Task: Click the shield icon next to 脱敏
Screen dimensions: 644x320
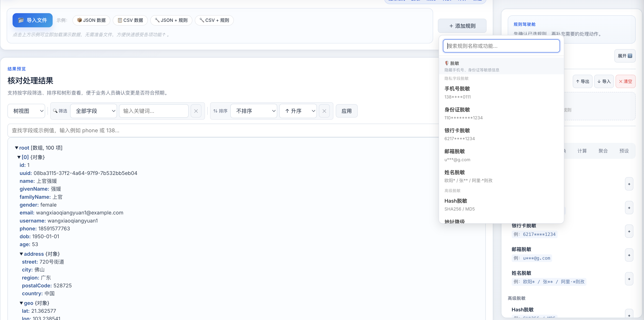Action: click(x=447, y=63)
